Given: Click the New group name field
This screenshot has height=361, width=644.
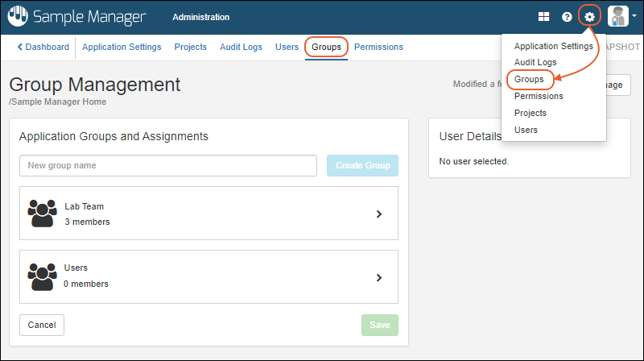Looking at the screenshot, I should [168, 166].
